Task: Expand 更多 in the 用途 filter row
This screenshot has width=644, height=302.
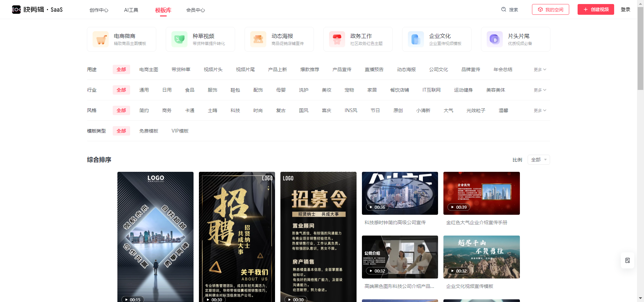Action: click(x=540, y=69)
